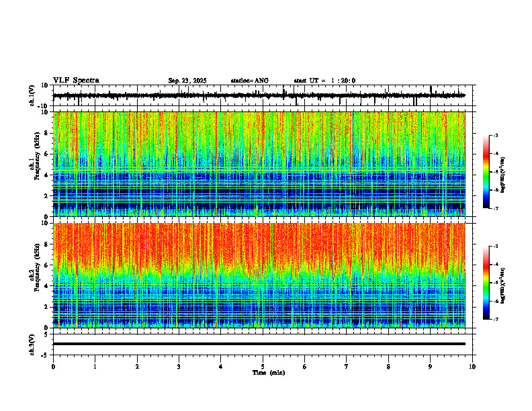Click the "VLF Spectra" title text
Image resolution: width=532 pixels, height=411 pixels.
click(76, 81)
